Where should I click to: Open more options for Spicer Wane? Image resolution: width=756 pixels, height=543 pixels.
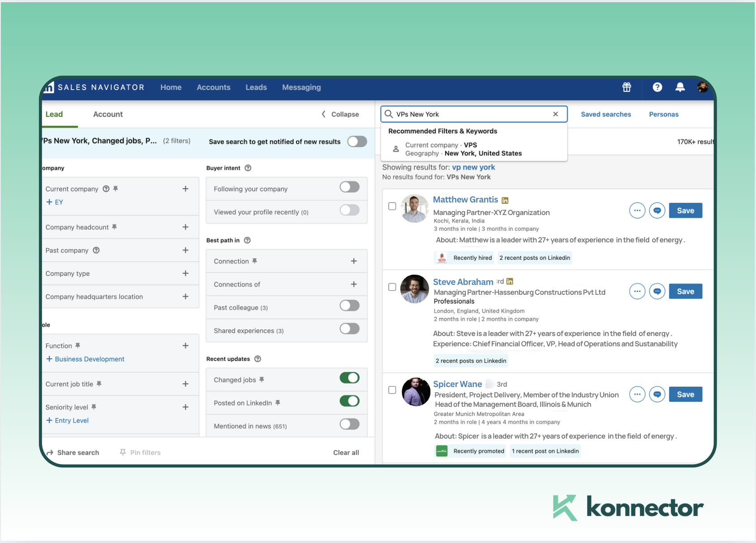(637, 394)
